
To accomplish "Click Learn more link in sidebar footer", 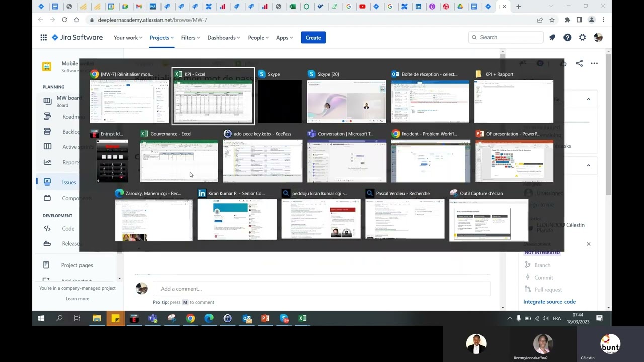I will coord(77,299).
